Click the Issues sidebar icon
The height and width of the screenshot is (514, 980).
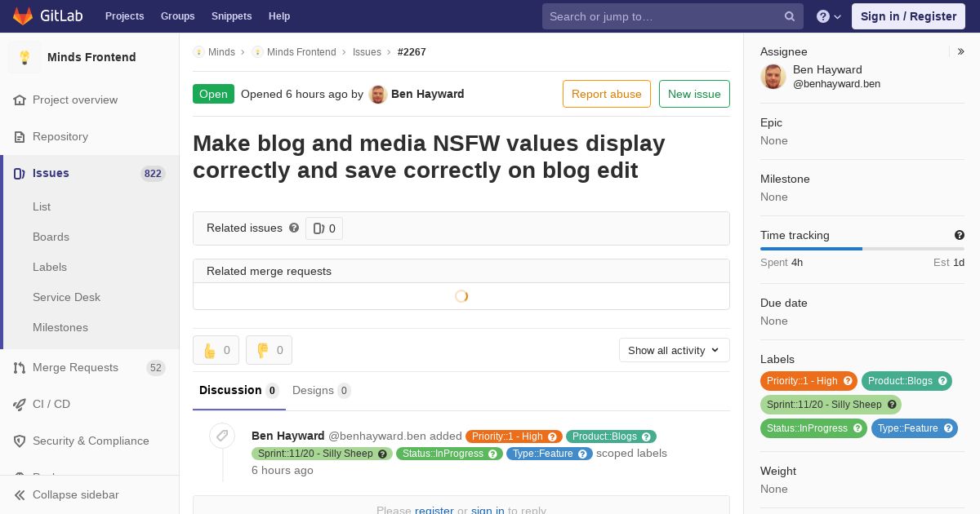click(x=20, y=174)
